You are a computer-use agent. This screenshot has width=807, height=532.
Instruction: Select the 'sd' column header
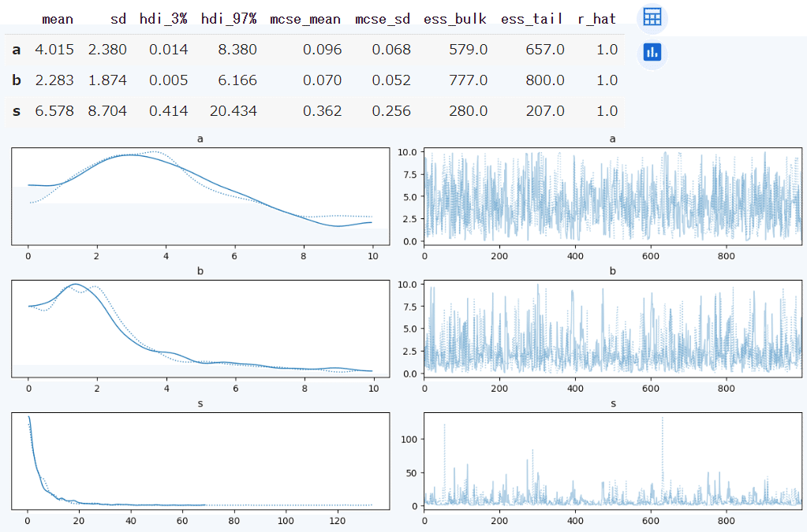118,20
